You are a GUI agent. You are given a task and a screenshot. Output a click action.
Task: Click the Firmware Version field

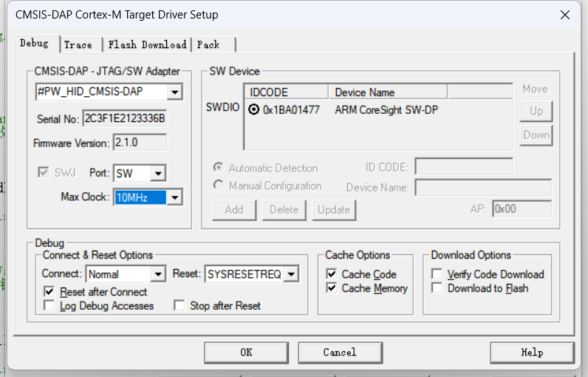coord(140,143)
